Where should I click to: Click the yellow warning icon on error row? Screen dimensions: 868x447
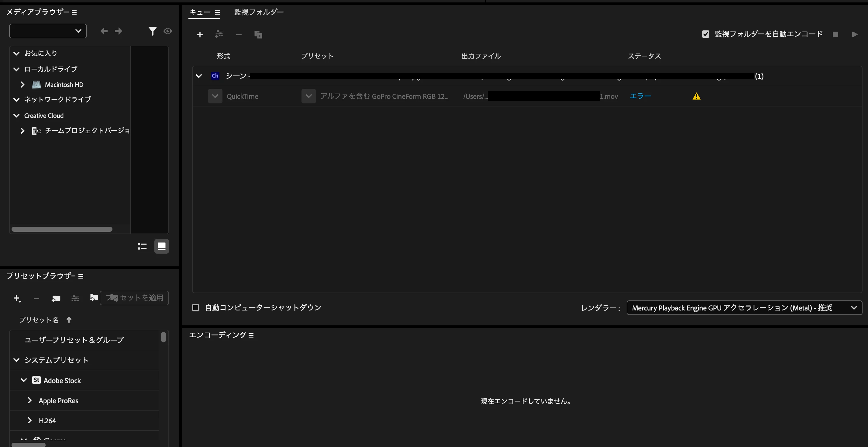point(696,96)
